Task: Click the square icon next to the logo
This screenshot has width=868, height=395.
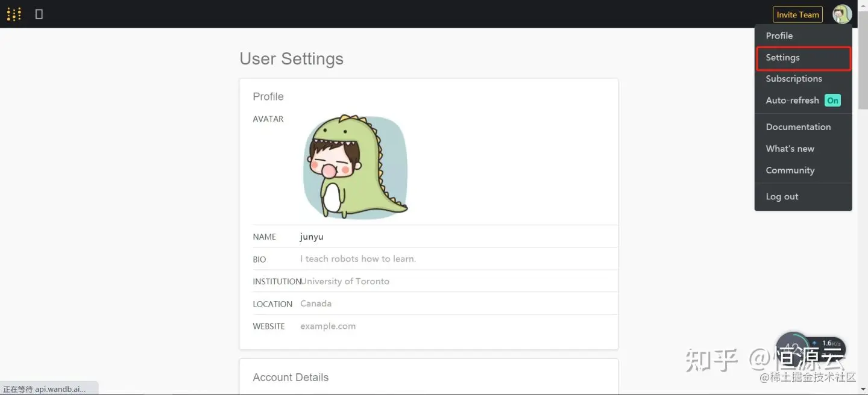Action: pyautogui.click(x=39, y=14)
